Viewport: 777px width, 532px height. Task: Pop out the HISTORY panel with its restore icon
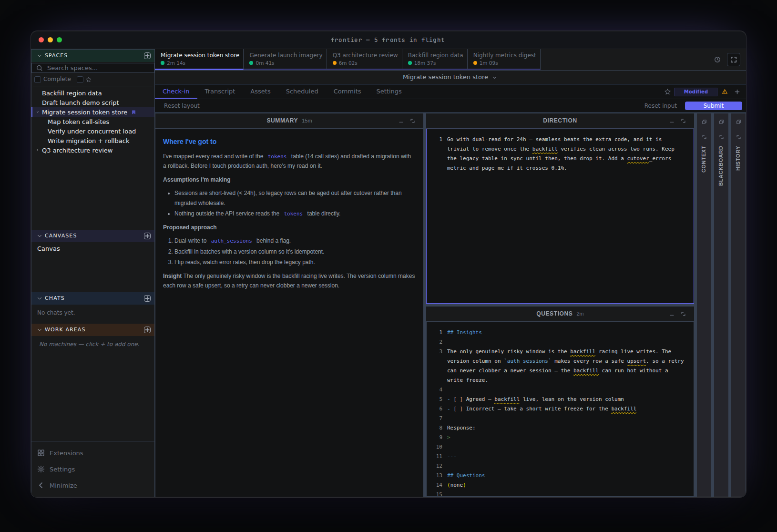point(738,122)
